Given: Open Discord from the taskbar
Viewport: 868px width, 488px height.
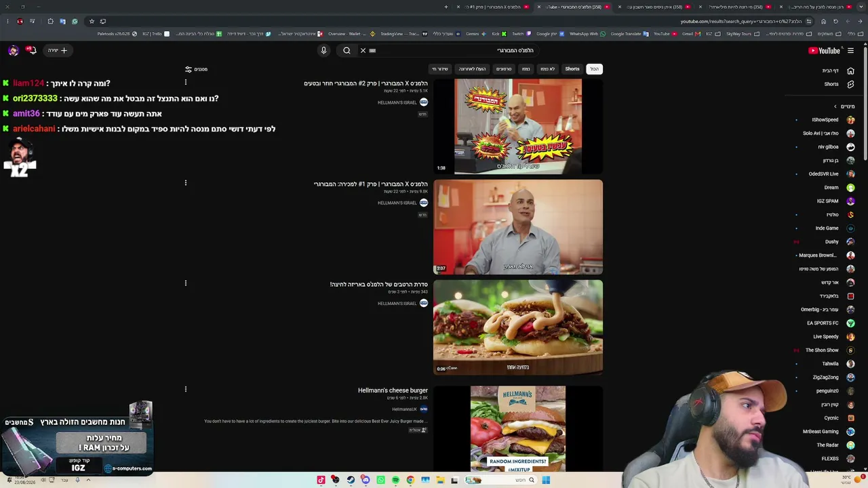Looking at the screenshot, I should pos(366,481).
